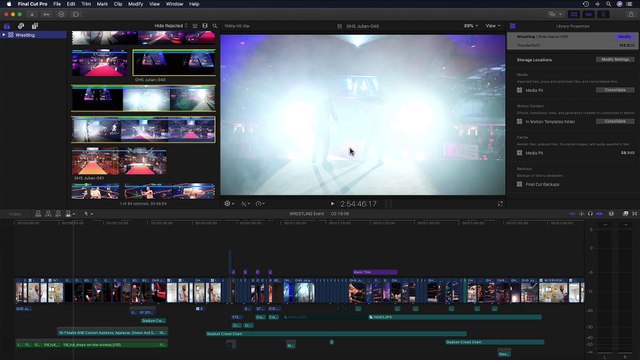Click Consolidate button for Media

[x=615, y=90]
